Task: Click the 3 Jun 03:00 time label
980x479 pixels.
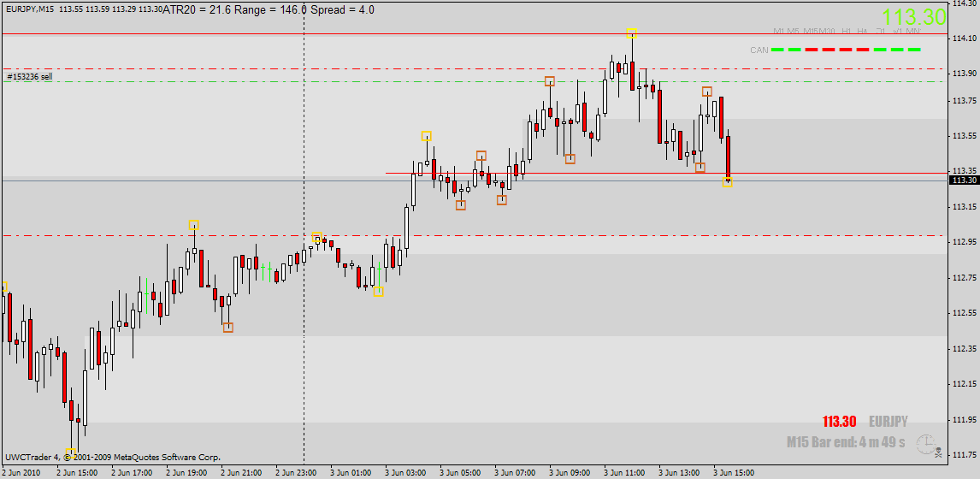Action: [x=405, y=473]
